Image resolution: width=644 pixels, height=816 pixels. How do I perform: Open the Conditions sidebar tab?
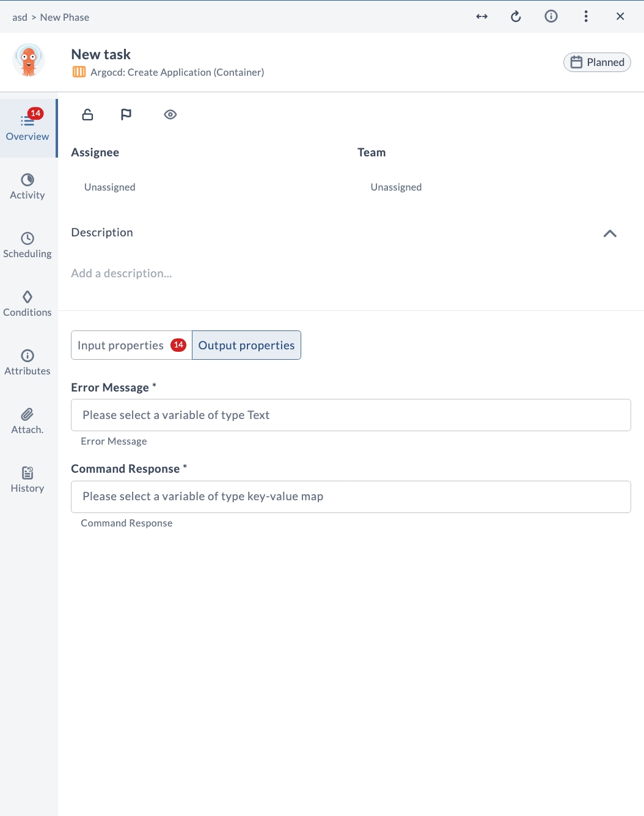(x=27, y=304)
